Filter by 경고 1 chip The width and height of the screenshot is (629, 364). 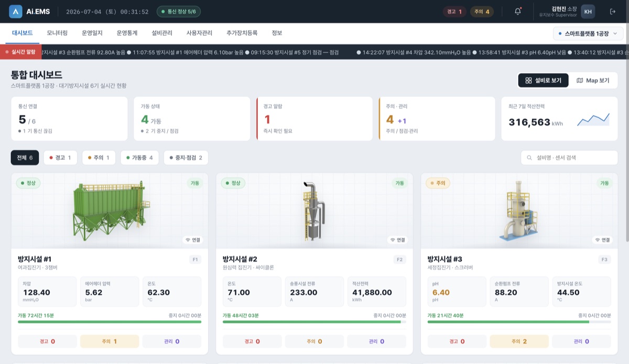pos(60,158)
